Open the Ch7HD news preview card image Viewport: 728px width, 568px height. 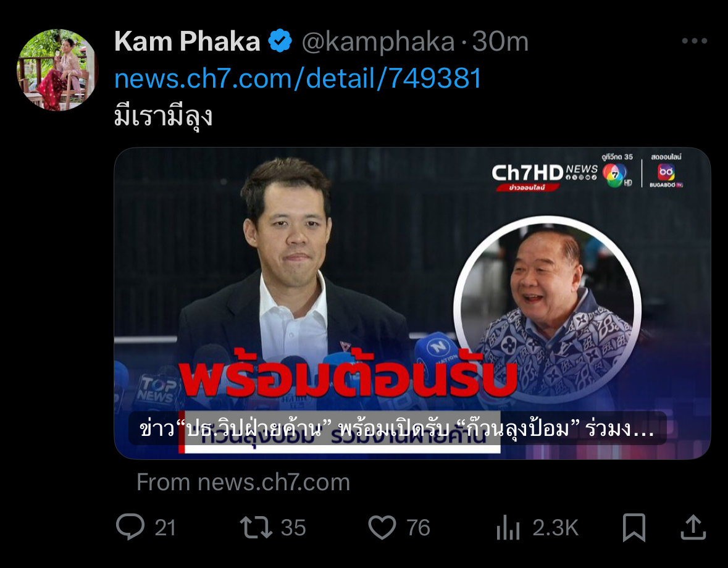pyautogui.click(x=412, y=303)
